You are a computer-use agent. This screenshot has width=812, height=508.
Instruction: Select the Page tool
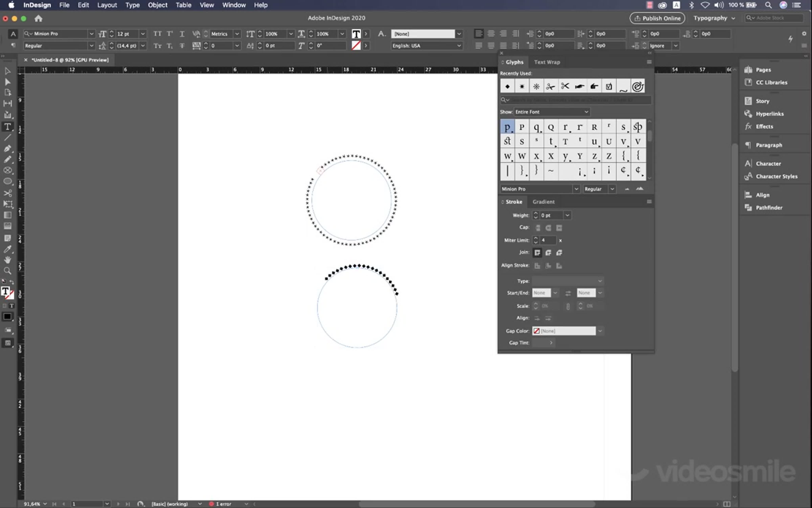pyautogui.click(x=7, y=92)
